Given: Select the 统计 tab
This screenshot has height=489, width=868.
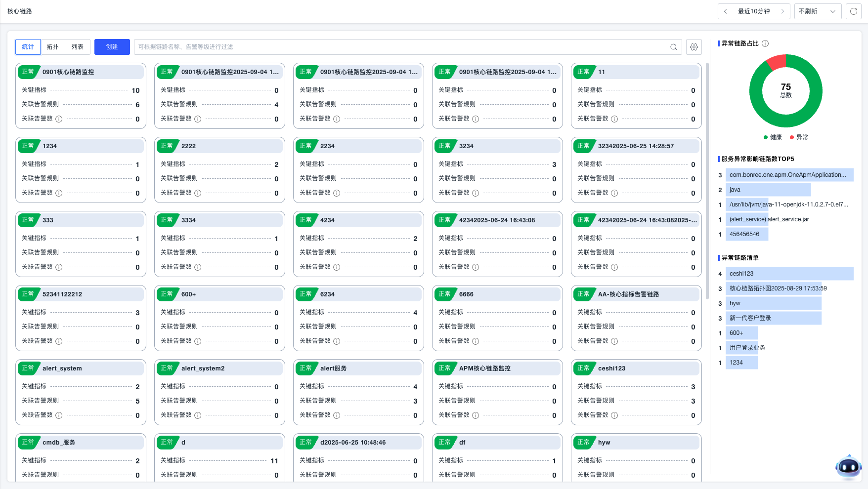Looking at the screenshot, I should (28, 47).
